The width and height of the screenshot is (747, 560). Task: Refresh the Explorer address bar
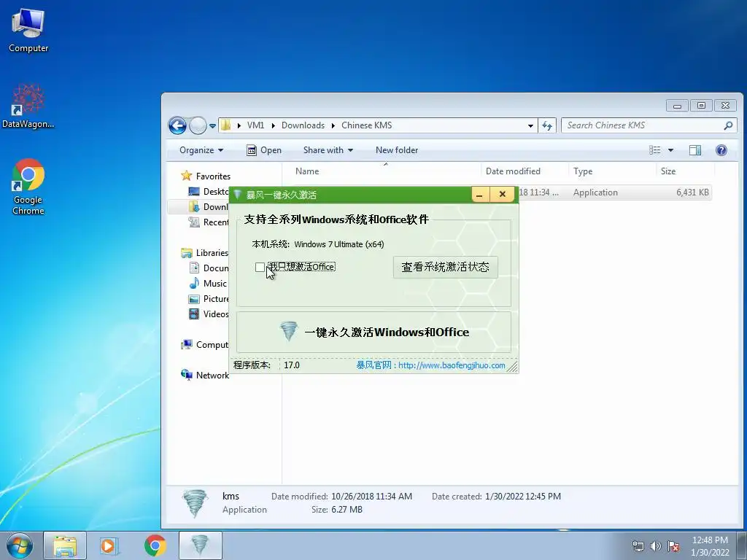547,125
